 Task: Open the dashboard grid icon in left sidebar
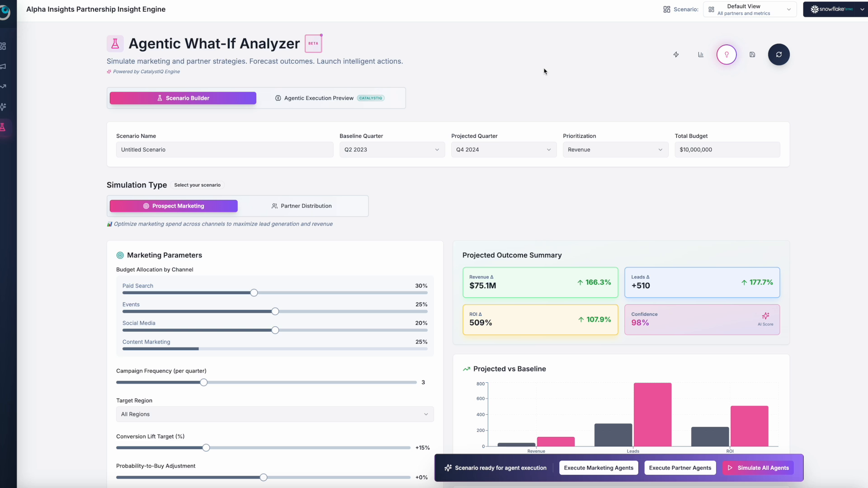point(4,46)
